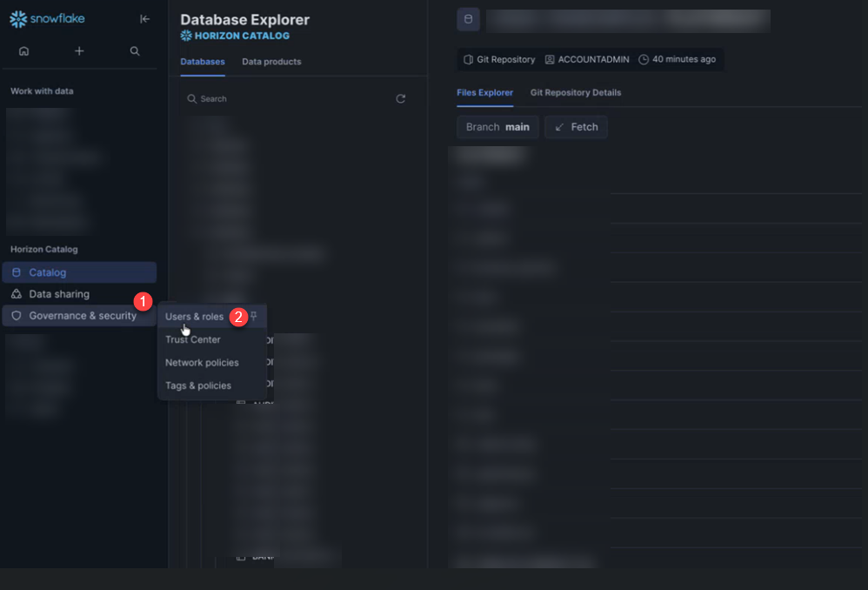Viewport: 868px width, 590px height.
Task: Open Catalog in the Horizon Catalog section
Action: pyautogui.click(x=48, y=272)
